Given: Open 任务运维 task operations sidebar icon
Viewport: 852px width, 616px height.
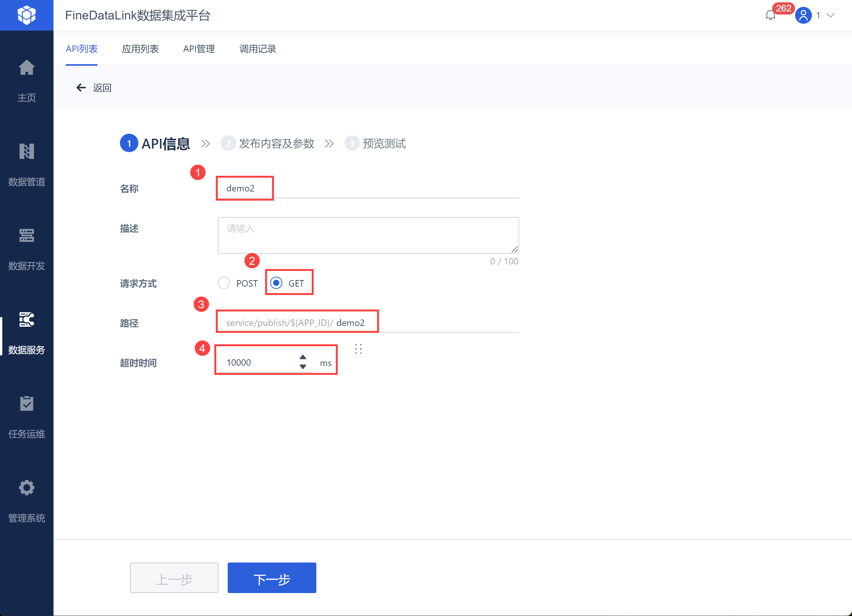Looking at the screenshot, I should pos(26,404).
